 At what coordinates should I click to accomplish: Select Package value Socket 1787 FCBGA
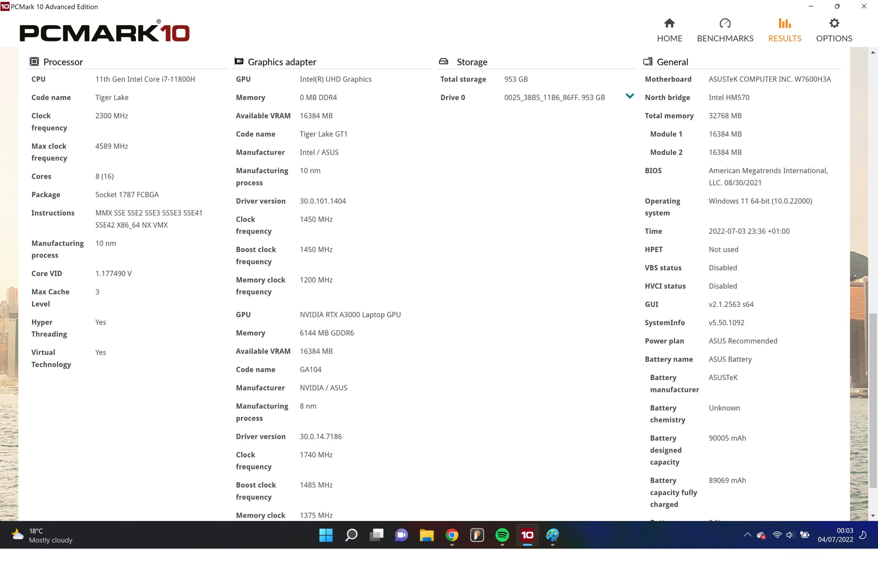point(127,195)
